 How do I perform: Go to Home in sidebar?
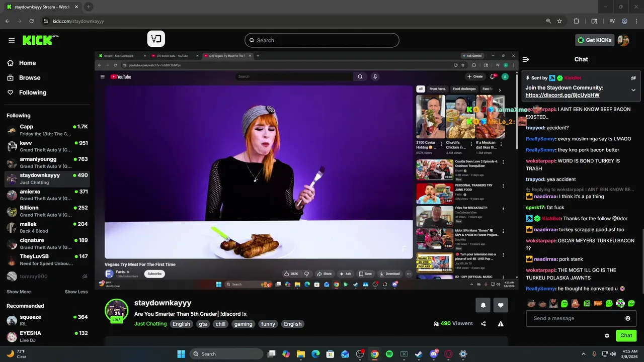coord(21,63)
